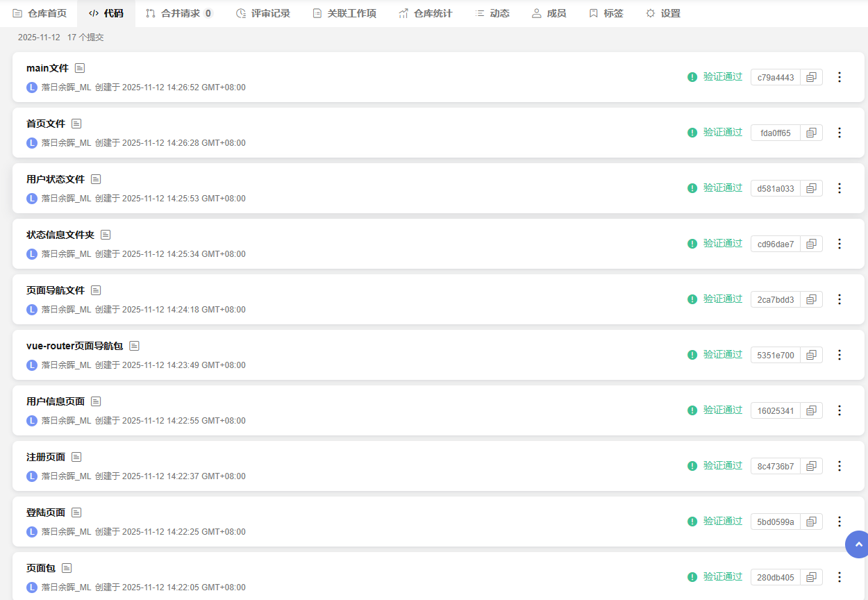View 仓库统计 tab
This screenshot has width=868, height=600.
(x=426, y=13)
